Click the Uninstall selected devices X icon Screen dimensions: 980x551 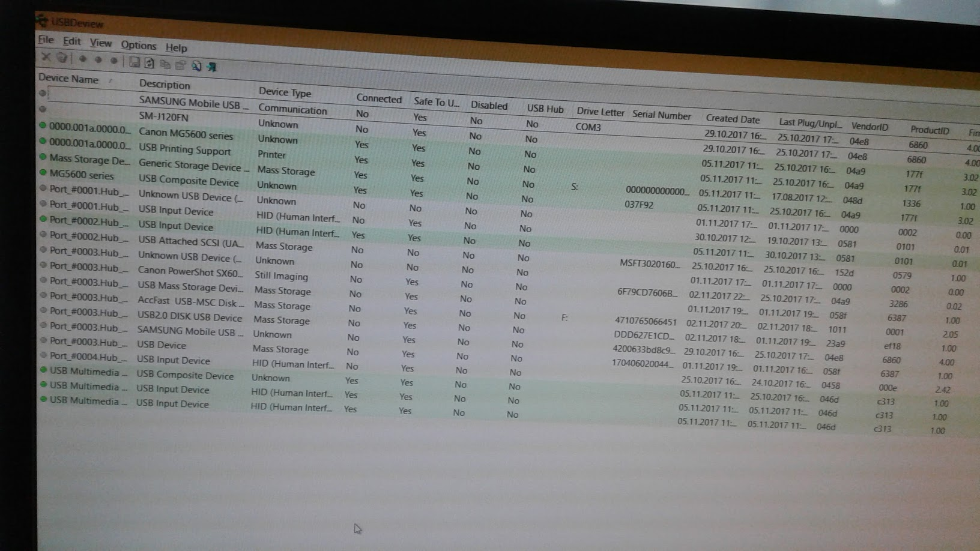pyautogui.click(x=46, y=57)
